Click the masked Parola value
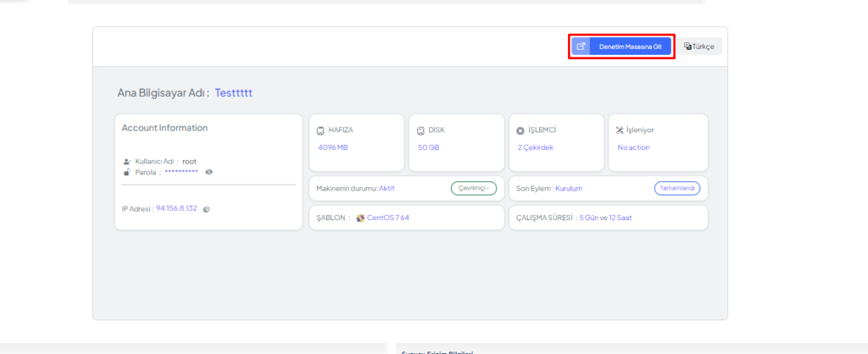This screenshot has width=868, height=354. pos(181,172)
